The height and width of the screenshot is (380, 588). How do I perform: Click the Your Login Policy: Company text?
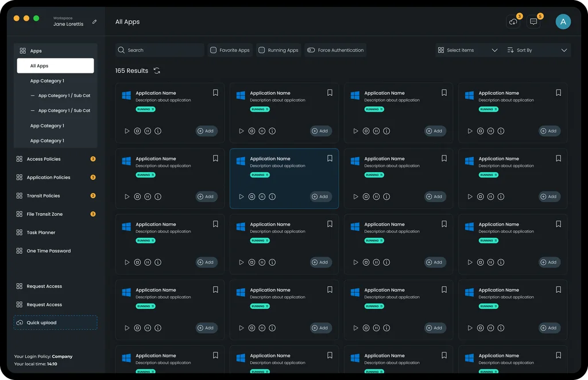(x=43, y=356)
